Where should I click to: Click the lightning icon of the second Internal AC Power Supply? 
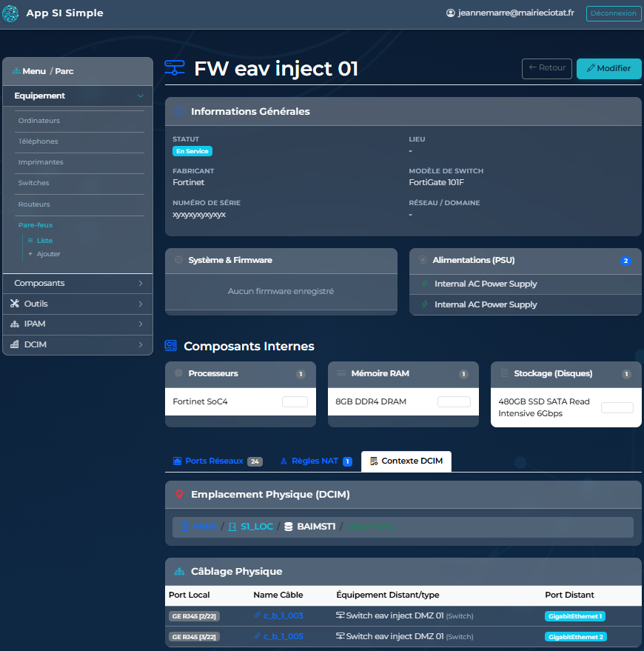point(425,304)
